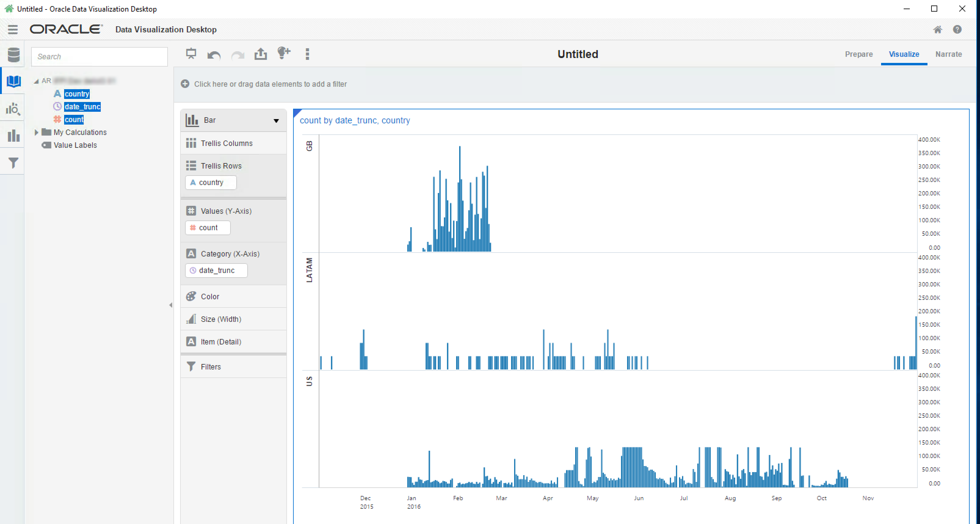The height and width of the screenshot is (524, 980).
Task: Switch to the Prepare tab
Action: coord(858,54)
